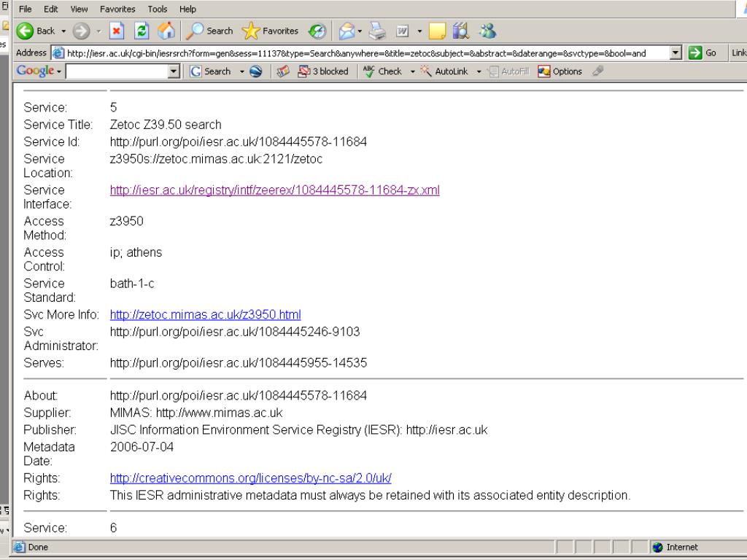Open the History icon in the toolbar

[317, 31]
